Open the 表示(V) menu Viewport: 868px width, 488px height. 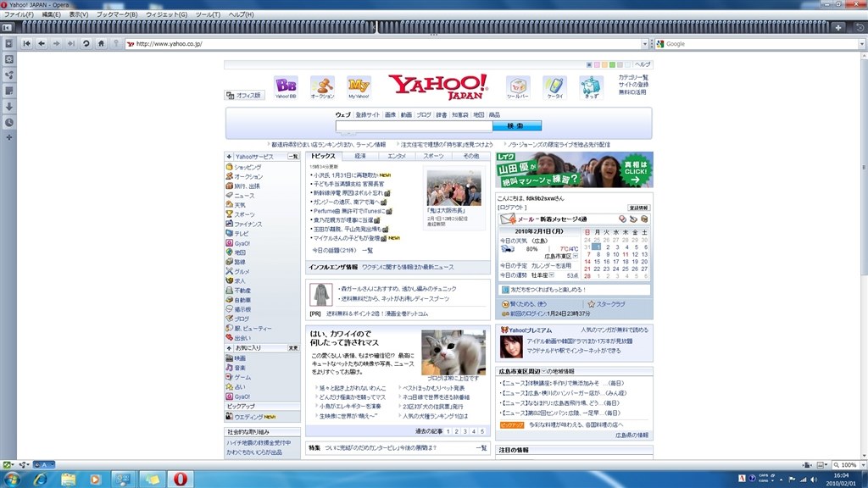click(79, 14)
